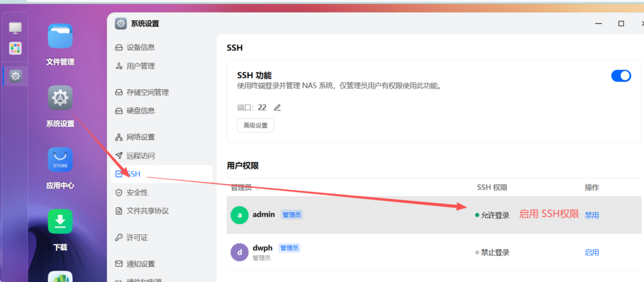Click the 设备信息 sidebar icon

pyautogui.click(x=119, y=48)
